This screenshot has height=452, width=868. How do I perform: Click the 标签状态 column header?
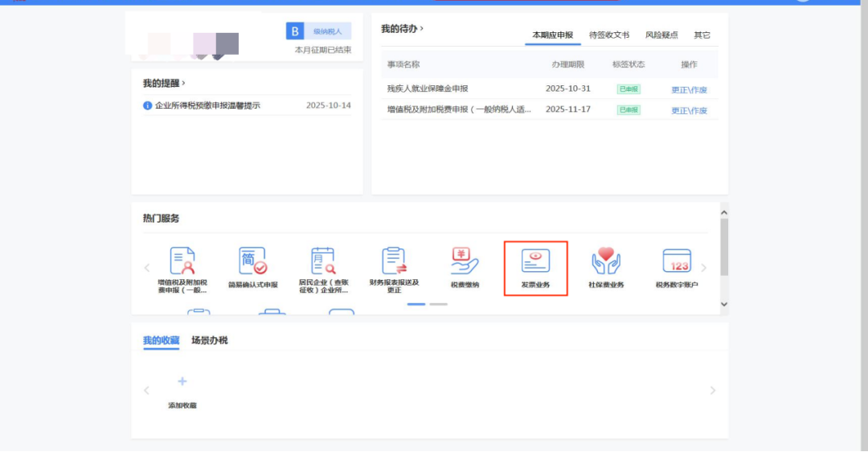click(x=628, y=64)
